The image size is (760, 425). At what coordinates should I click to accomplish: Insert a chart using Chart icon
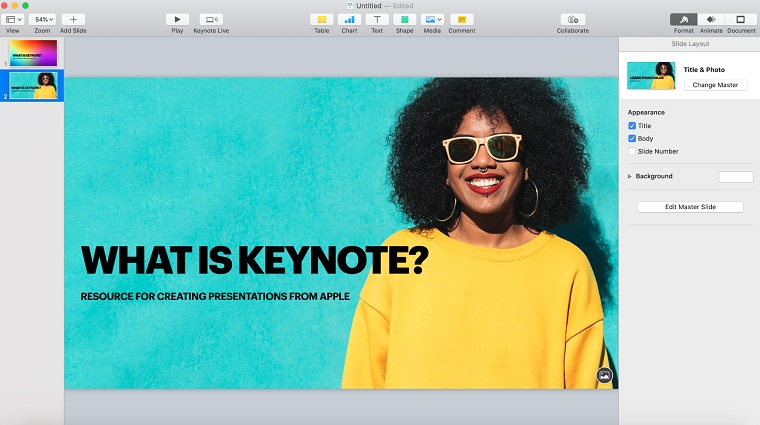point(349,19)
